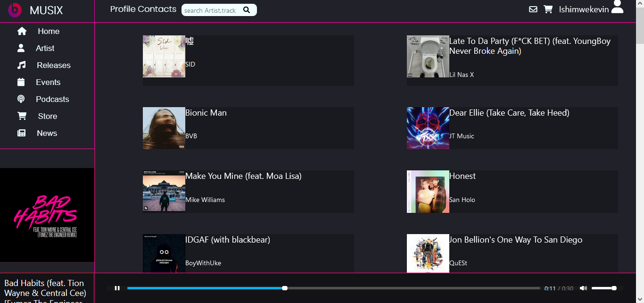Open messages via envelope icon
This screenshot has width=644, height=303.
tap(533, 9)
